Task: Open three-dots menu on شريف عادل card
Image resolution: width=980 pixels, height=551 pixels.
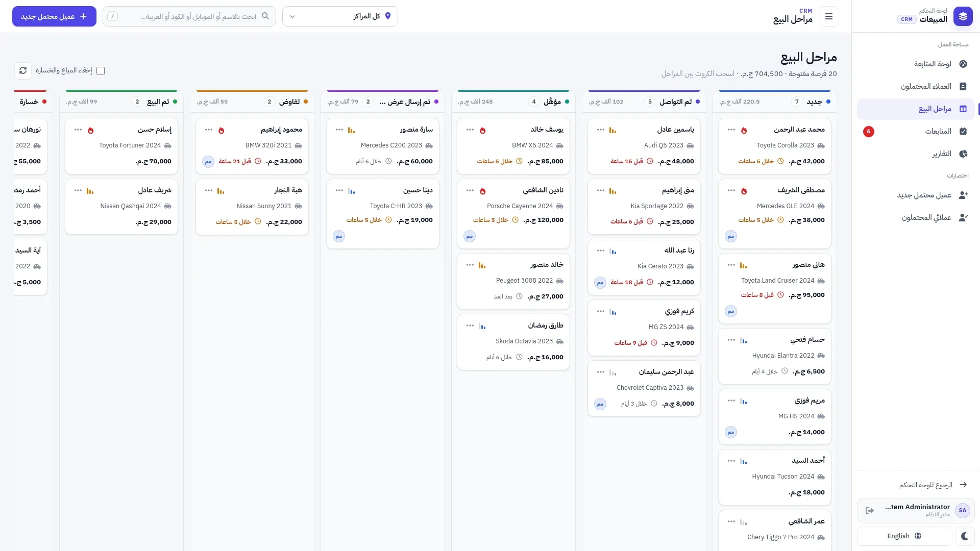Action: (x=78, y=190)
